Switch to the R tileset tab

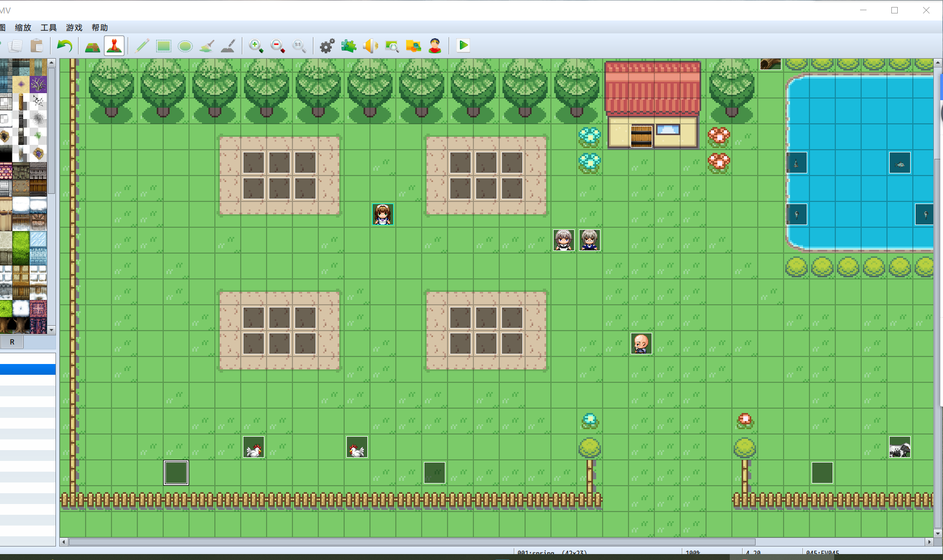pos(12,342)
